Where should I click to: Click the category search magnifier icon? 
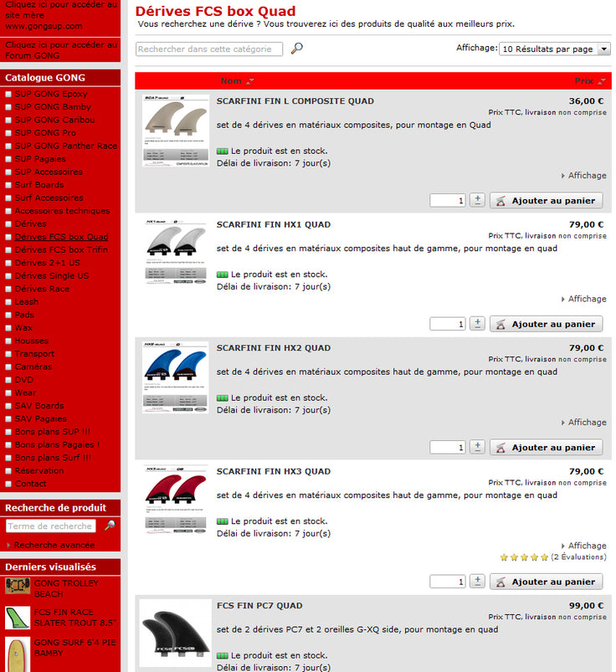296,49
